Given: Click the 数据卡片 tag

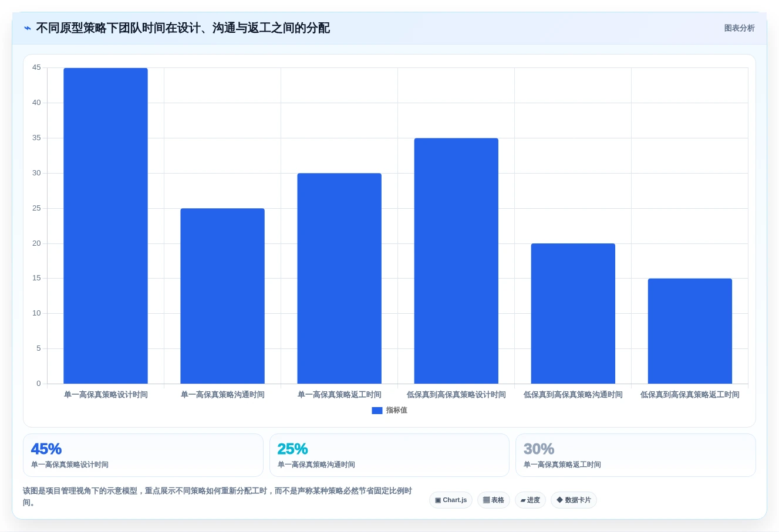Looking at the screenshot, I should (574, 500).
